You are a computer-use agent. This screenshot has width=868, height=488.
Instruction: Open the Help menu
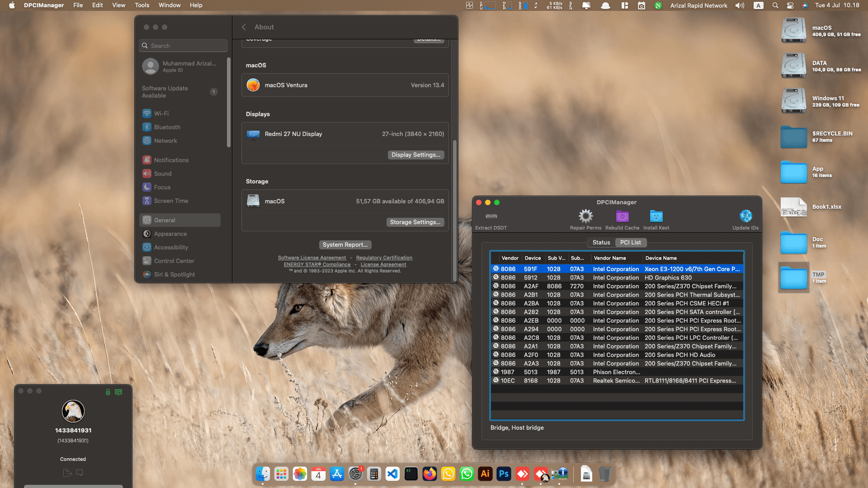pos(196,5)
